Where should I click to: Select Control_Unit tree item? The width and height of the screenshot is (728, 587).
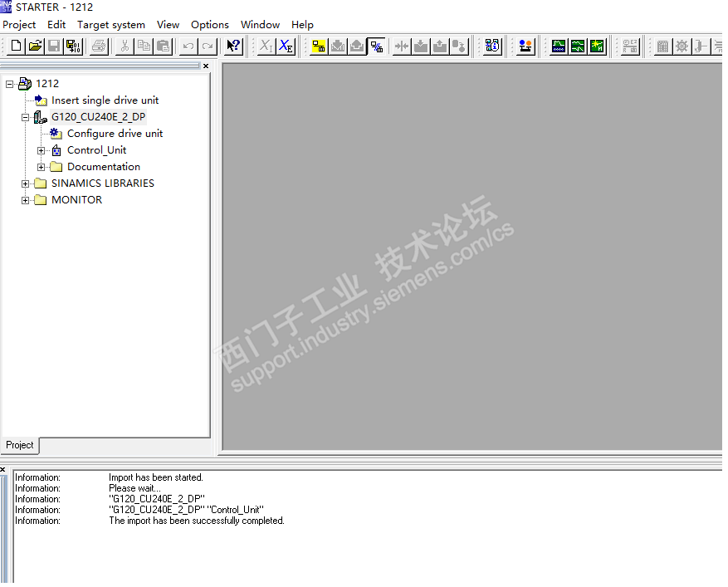click(96, 150)
